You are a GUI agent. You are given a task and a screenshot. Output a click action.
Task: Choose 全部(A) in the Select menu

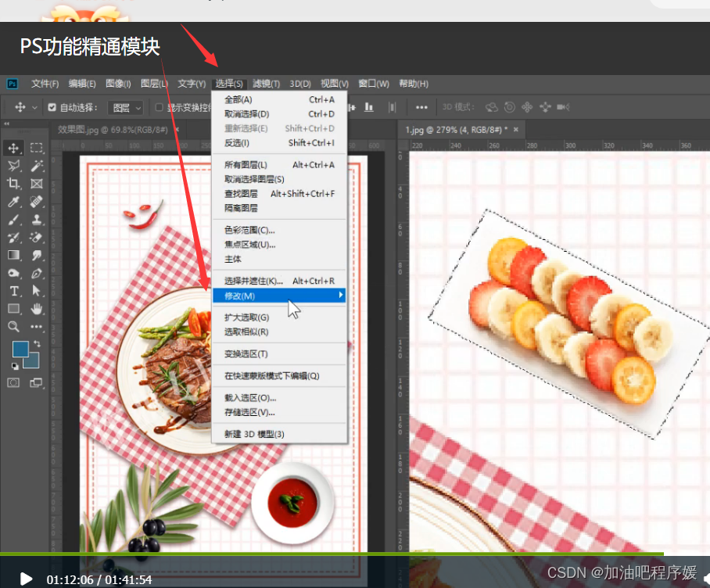tap(279, 99)
